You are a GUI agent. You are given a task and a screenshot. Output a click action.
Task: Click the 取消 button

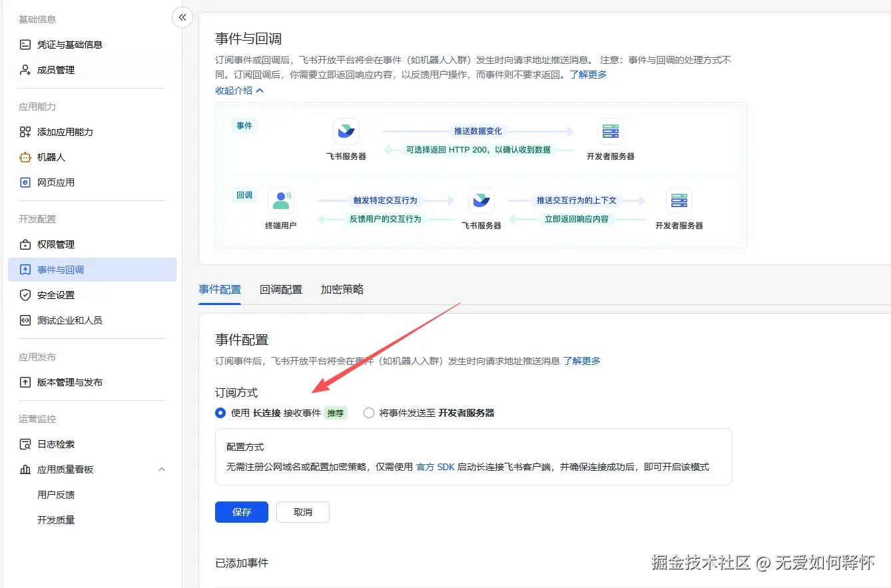coord(303,512)
